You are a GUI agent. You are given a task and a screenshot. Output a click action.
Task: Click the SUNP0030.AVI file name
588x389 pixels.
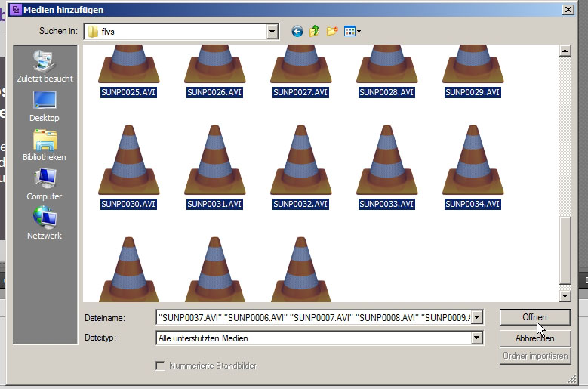pos(128,204)
